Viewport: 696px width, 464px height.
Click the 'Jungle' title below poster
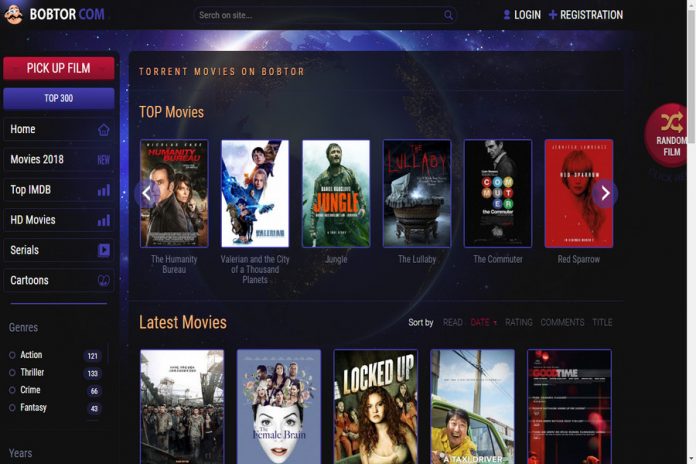[336, 259]
